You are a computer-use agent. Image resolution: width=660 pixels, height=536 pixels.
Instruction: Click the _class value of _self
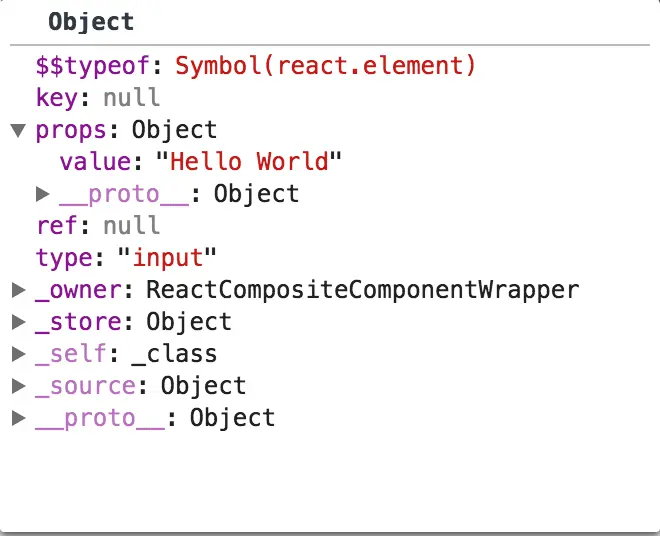tap(174, 354)
